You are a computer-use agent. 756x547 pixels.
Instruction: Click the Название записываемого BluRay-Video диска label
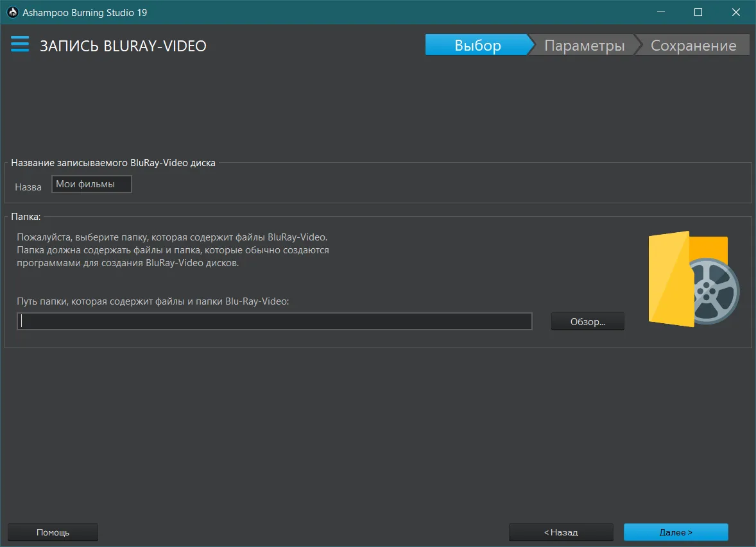click(x=114, y=163)
